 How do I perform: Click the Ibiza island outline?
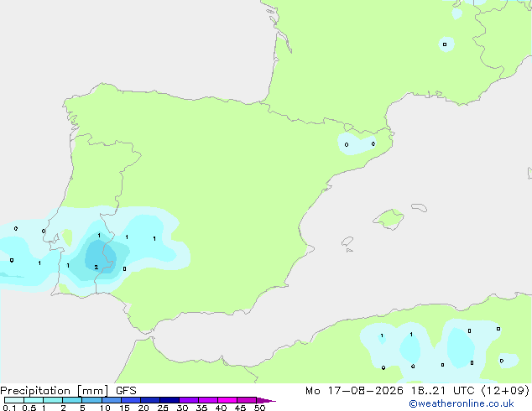tap(347, 242)
